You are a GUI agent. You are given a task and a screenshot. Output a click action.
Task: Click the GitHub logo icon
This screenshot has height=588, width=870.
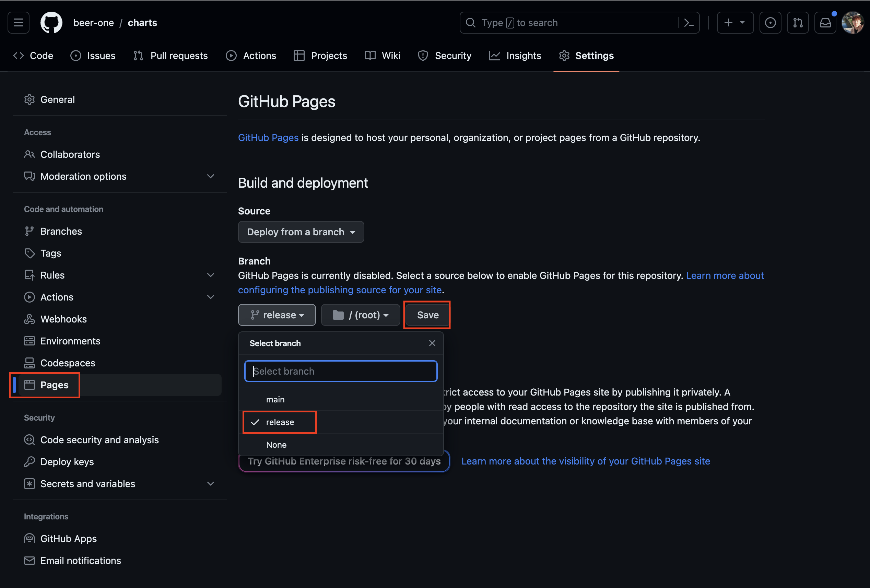coord(51,23)
